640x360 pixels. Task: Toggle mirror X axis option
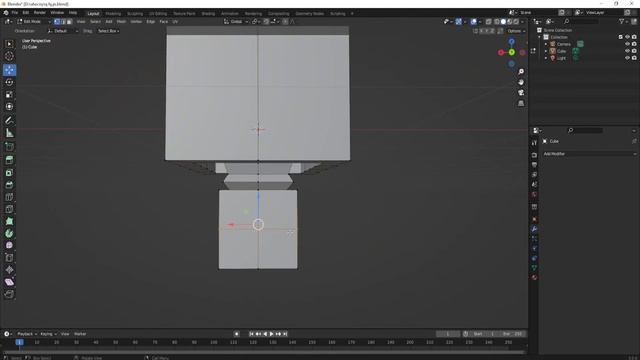coord(482,31)
